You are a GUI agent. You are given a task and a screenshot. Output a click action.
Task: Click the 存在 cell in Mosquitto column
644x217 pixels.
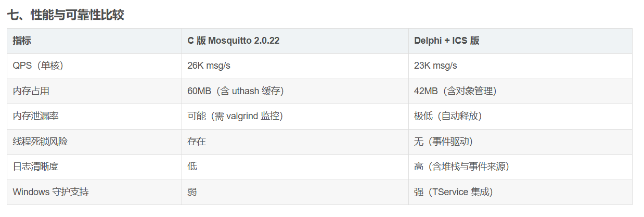197,142
